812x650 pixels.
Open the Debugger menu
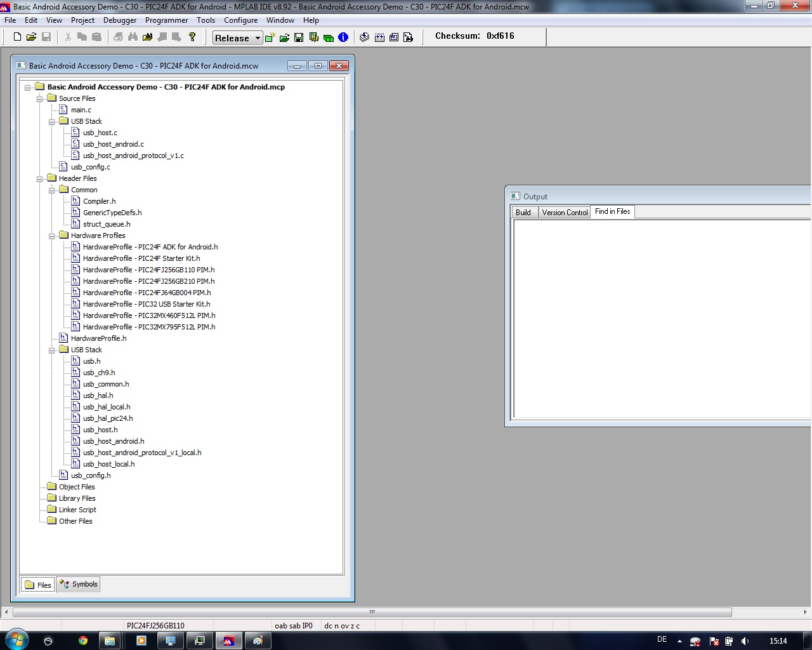tap(120, 20)
